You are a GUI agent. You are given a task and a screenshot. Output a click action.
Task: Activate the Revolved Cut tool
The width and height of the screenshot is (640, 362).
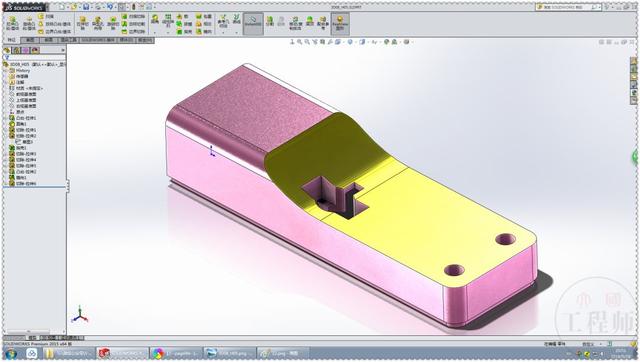[113, 24]
